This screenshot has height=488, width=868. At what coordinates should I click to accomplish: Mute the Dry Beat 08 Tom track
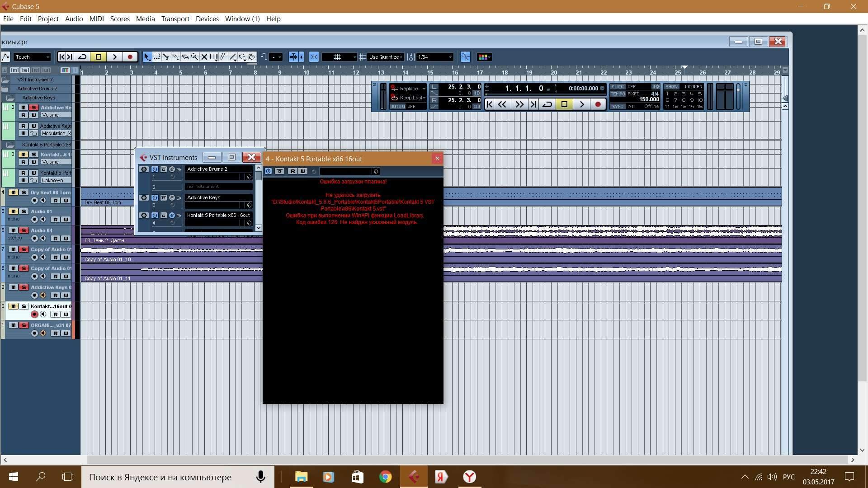click(14, 192)
